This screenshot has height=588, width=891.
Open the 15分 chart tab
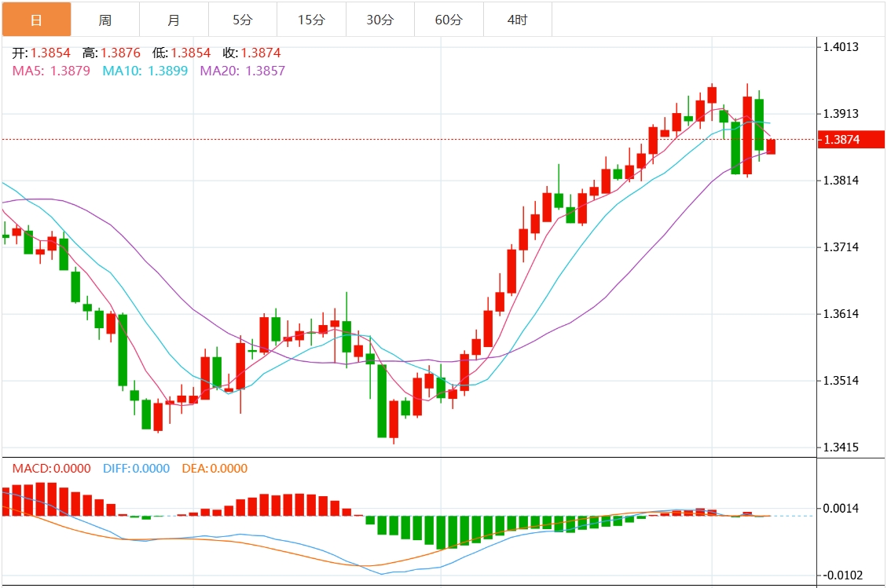pyautogui.click(x=311, y=20)
